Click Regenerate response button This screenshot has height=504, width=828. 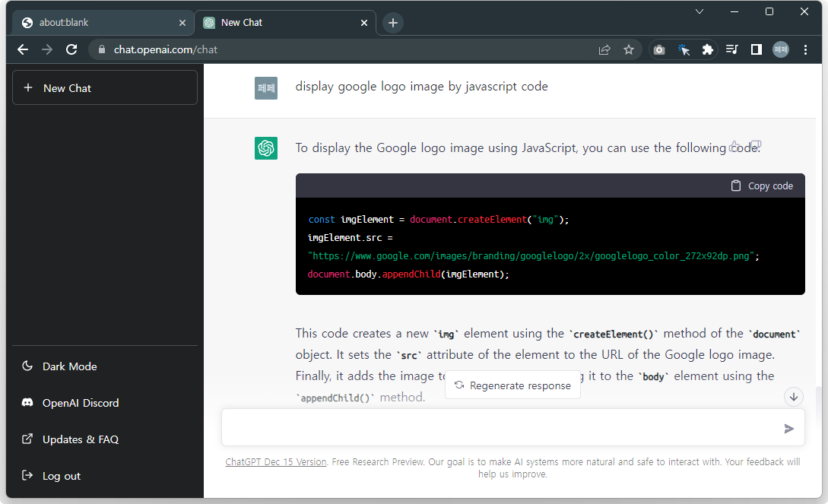click(x=512, y=385)
